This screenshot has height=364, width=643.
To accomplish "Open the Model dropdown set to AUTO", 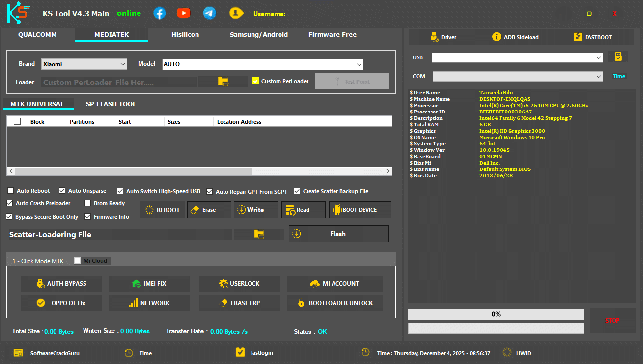I will click(359, 64).
